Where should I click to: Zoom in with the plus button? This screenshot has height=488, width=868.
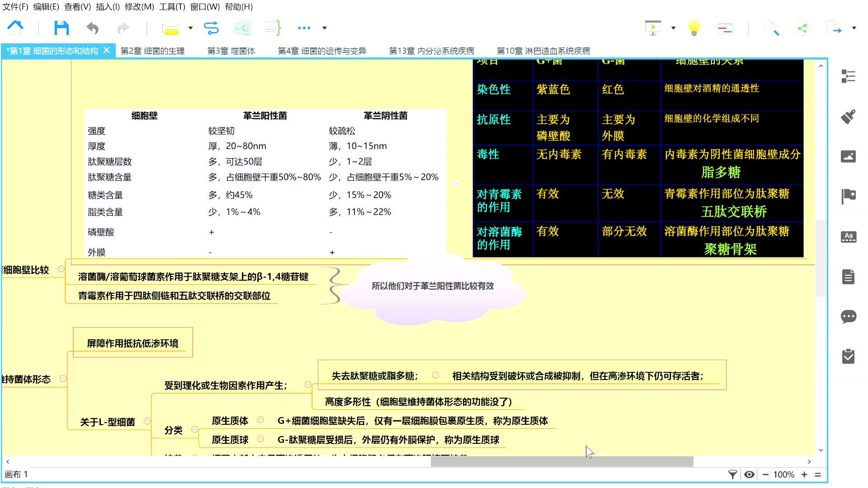pos(804,474)
